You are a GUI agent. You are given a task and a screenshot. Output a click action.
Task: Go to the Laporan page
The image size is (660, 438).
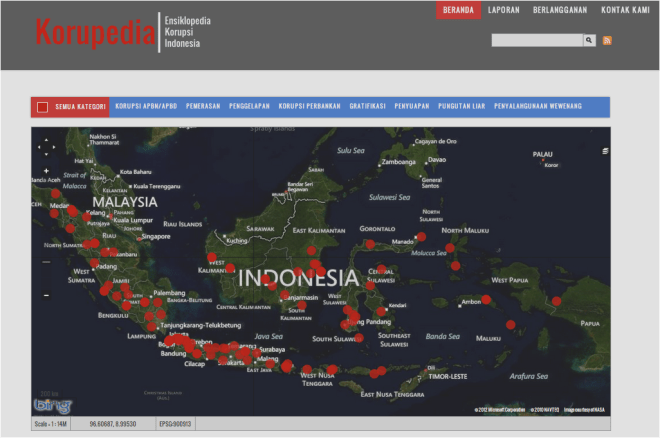point(504,11)
